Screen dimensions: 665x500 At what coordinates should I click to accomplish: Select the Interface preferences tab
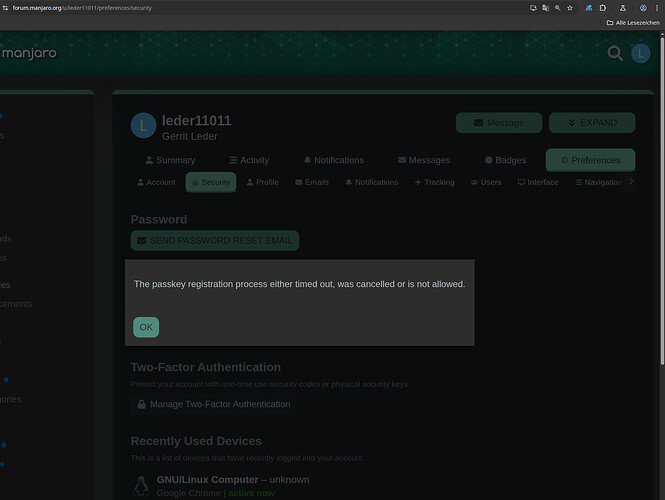pos(538,182)
